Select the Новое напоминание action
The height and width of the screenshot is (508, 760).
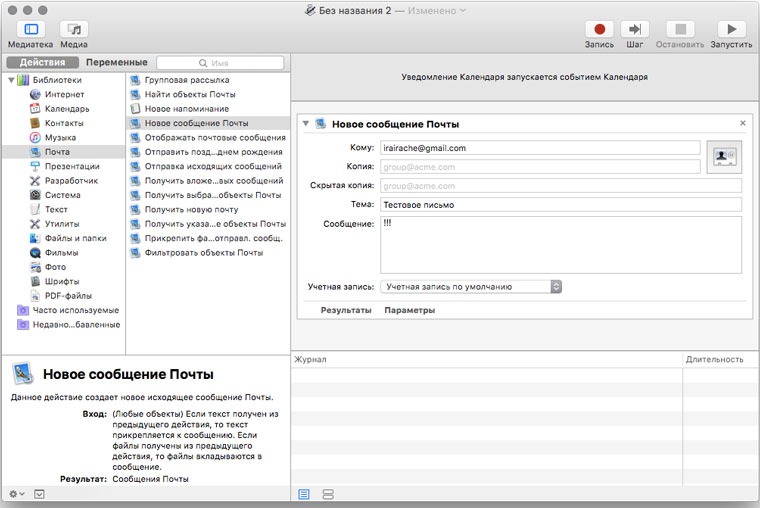pos(208,109)
